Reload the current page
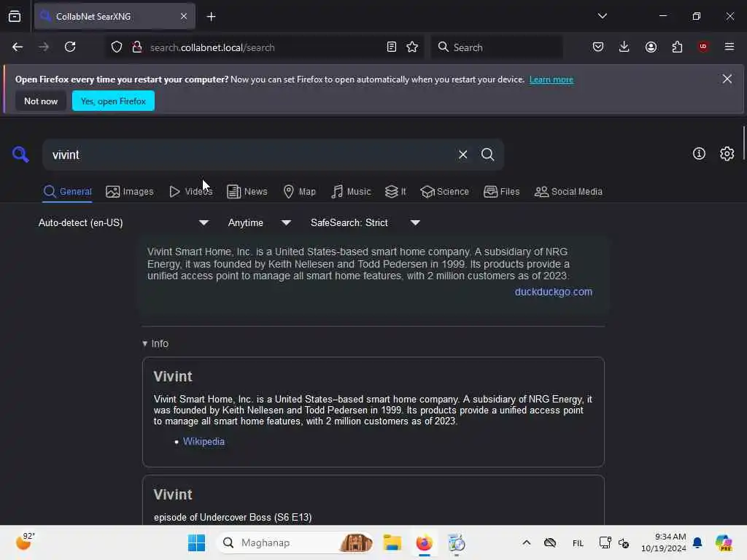The height and width of the screenshot is (560, 747). point(70,47)
